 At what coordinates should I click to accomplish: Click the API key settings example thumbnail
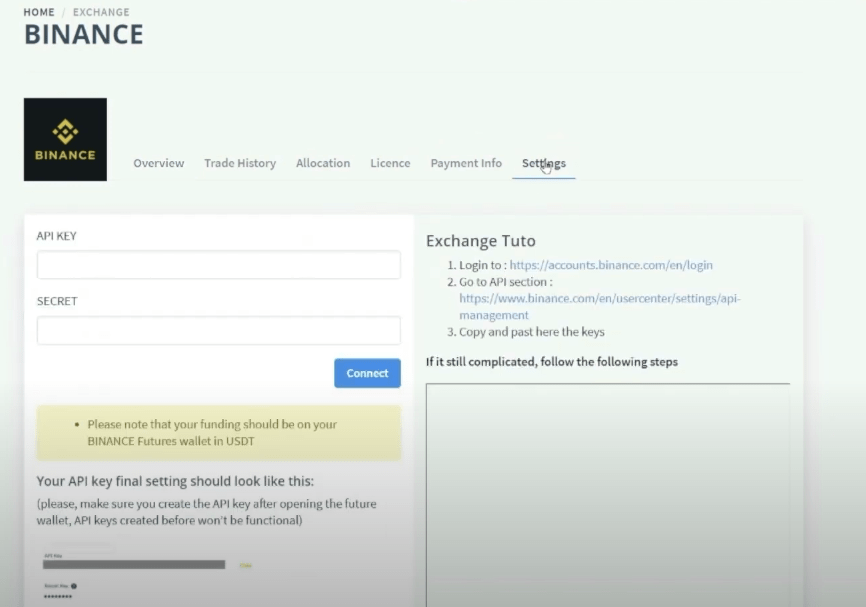coord(148,576)
